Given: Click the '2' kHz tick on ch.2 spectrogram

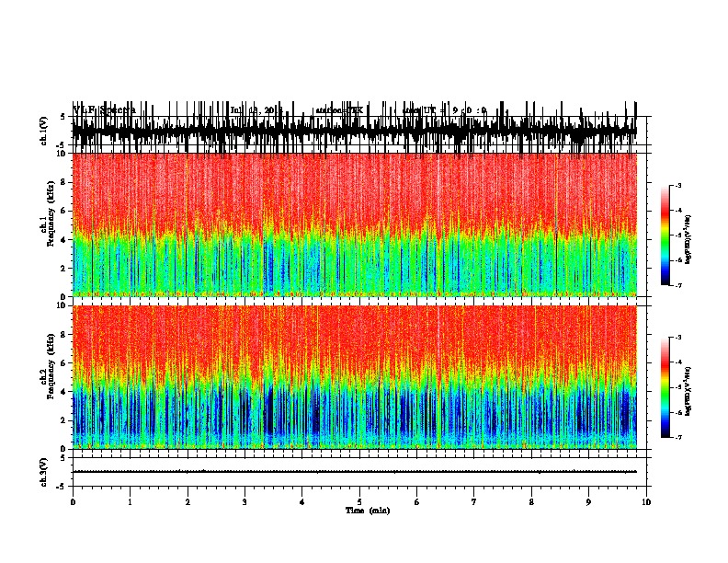Looking at the screenshot, I should coord(64,420).
